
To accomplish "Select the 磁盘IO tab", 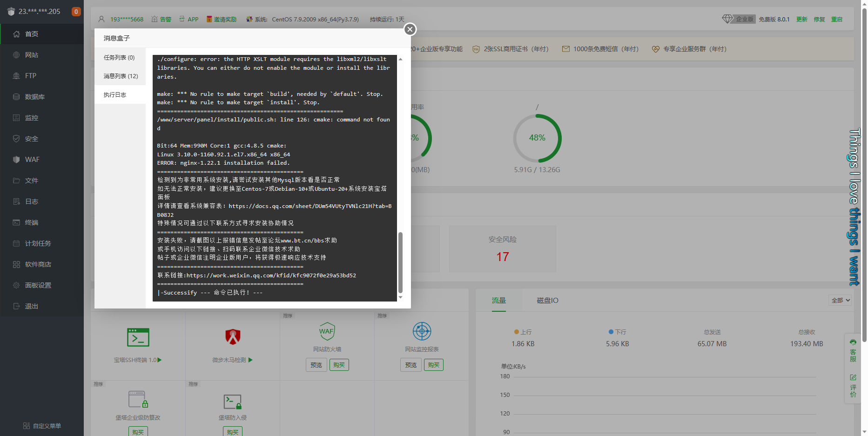I will (x=547, y=301).
